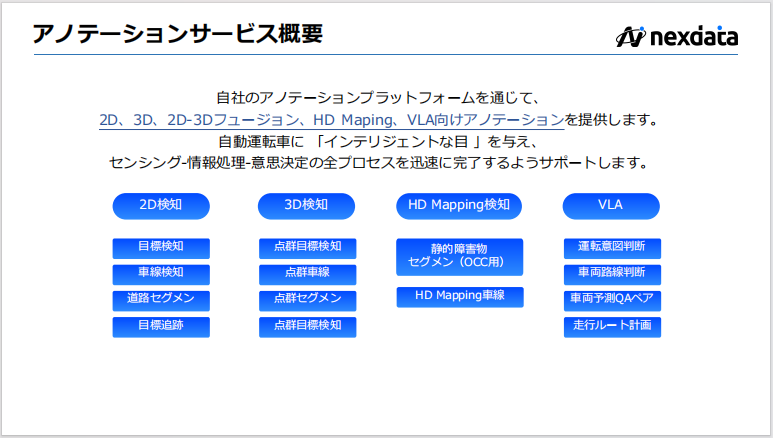Click the 運転意図判断 box
The width and height of the screenshot is (773, 438).
(x=611, y=247)
